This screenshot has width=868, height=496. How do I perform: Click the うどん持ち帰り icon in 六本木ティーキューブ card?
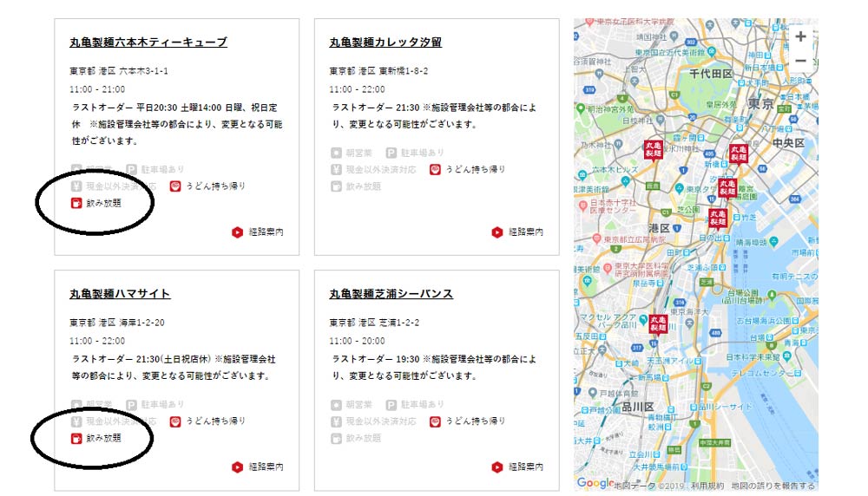175,186
